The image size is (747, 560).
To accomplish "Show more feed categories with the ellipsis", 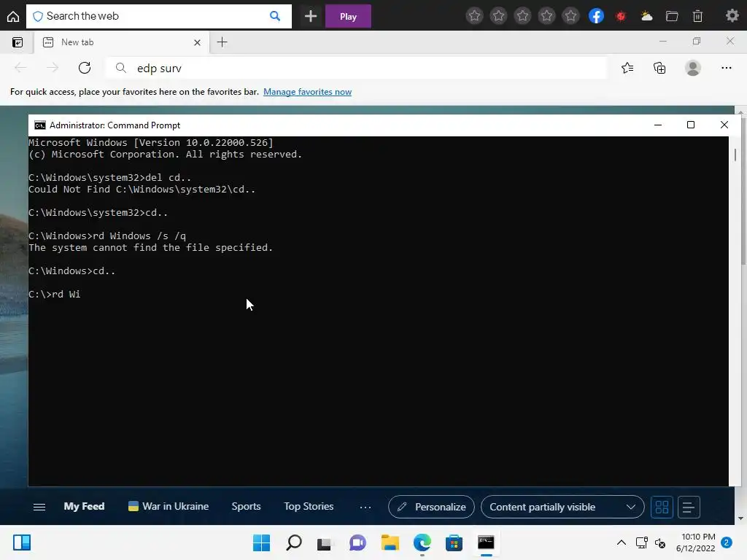I will tap(365, 507).
